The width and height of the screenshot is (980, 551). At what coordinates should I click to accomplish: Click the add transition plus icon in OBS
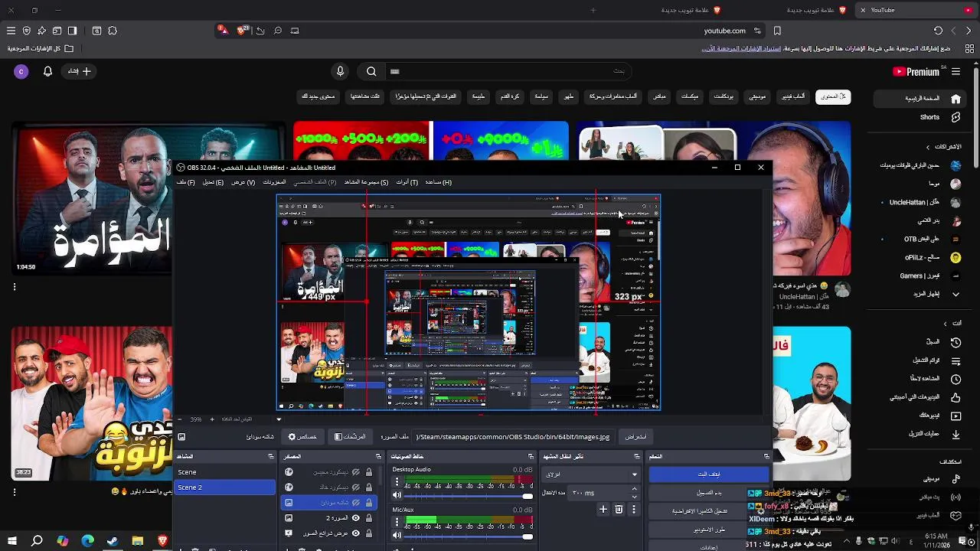point(603,509)
